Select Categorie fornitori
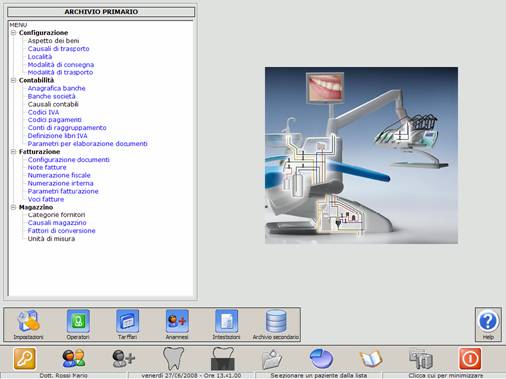 point(56,215)
